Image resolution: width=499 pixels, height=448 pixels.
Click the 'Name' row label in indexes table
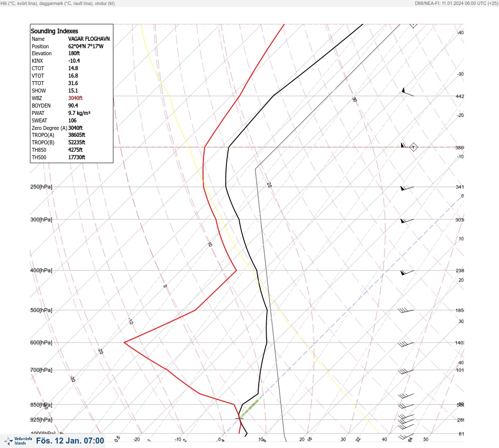click(38, 39)
